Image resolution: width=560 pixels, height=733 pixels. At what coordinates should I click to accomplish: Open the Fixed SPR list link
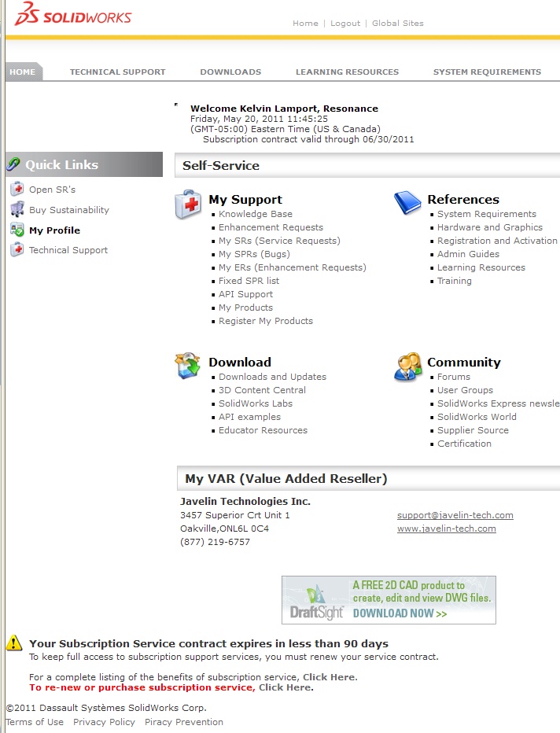pyautogui.click(x=249, y=281)
